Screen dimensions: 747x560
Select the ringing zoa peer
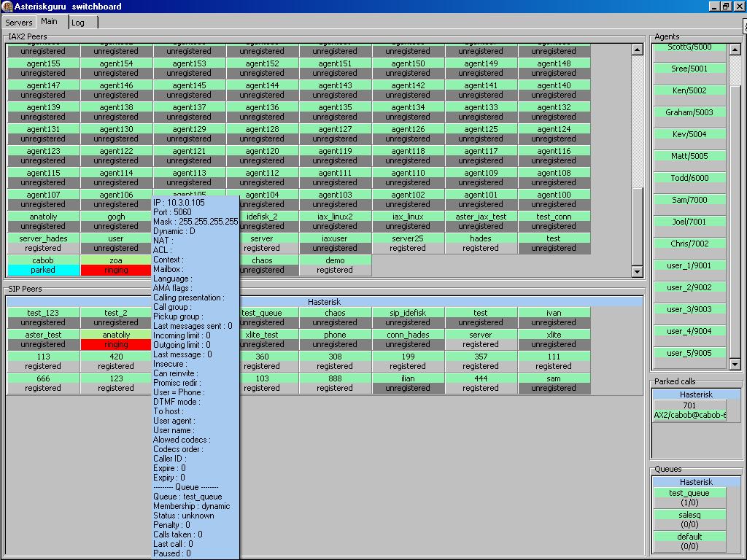pos(116,265)
